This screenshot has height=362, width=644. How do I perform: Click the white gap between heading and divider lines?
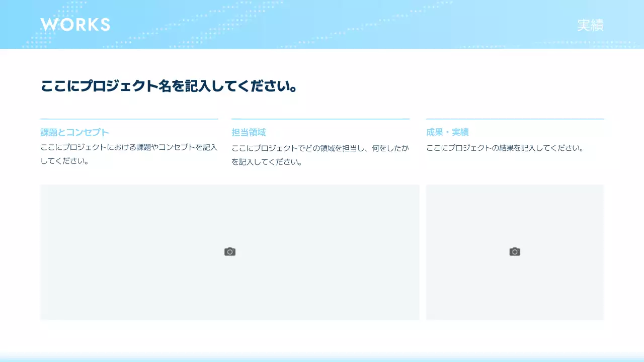coord(322,107)
